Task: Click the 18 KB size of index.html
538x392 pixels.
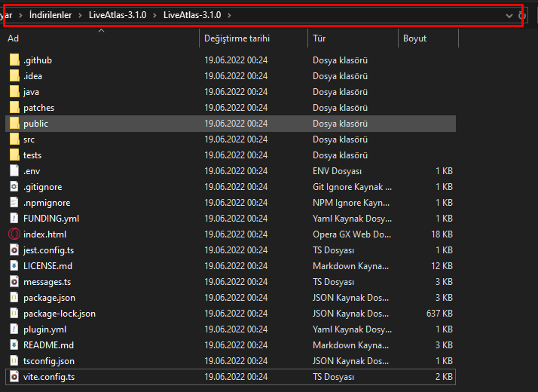Action: tap(442, 234)
